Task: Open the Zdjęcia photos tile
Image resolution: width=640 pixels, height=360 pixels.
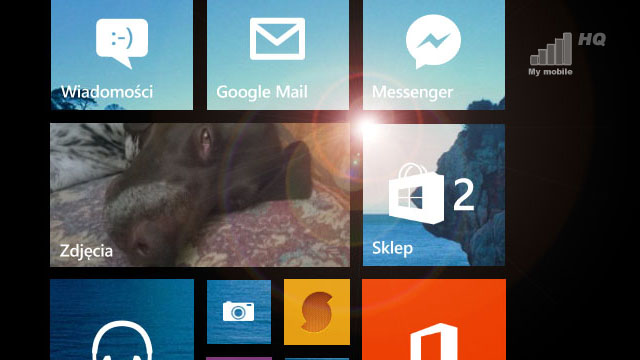Action: tap(200, 195)
